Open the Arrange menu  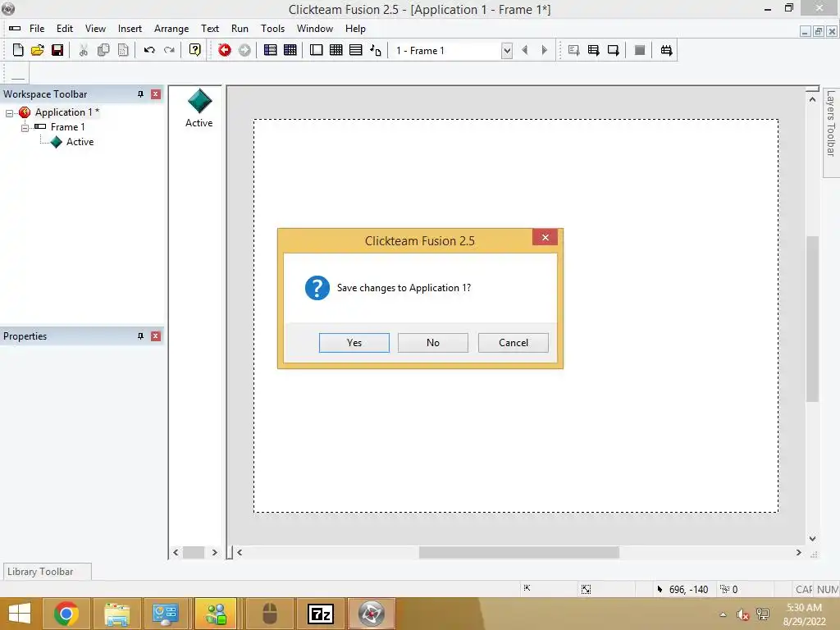point(171,29)
